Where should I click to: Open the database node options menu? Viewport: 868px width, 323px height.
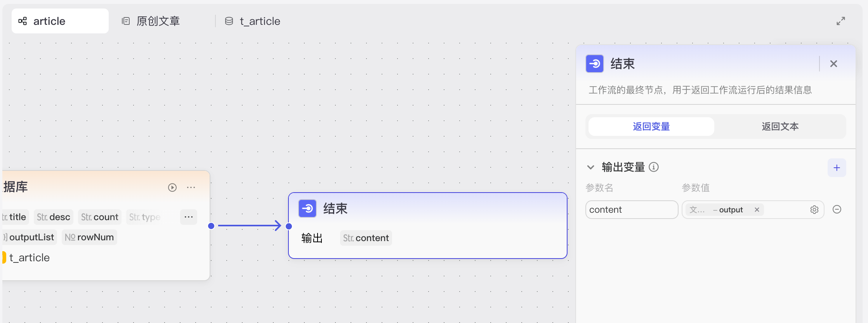pyautogui.click(x=191, y=188)
